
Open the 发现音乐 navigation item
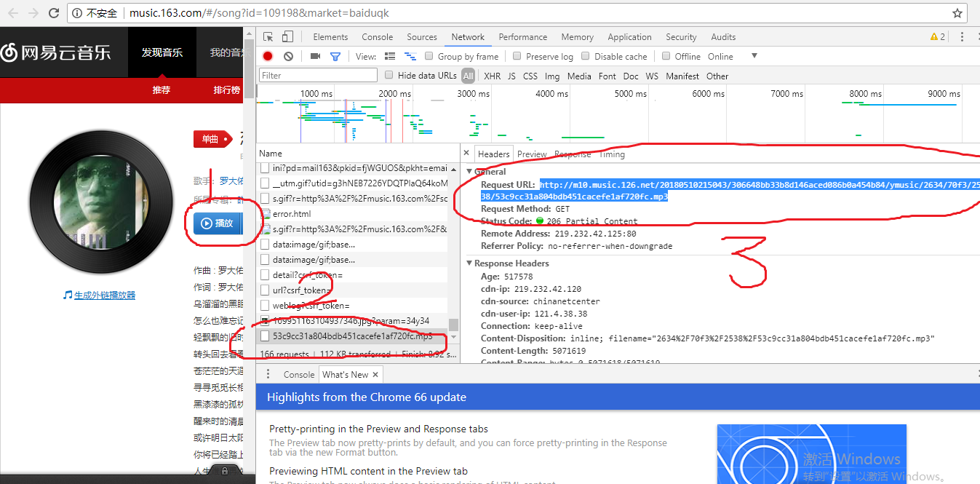pyautogui.click(x=162, y=52)
